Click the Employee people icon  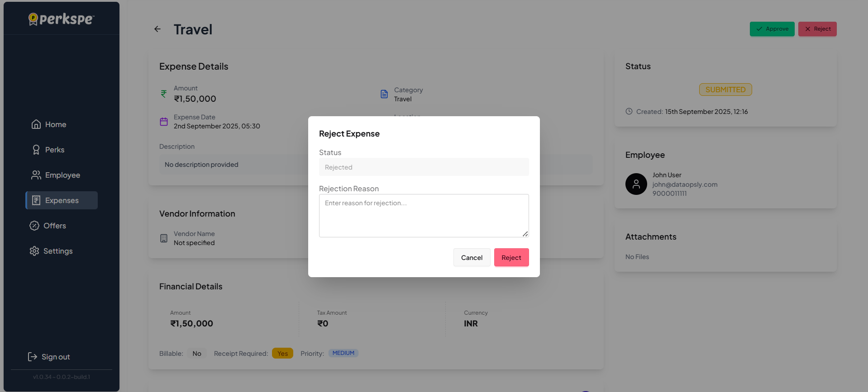36,175
